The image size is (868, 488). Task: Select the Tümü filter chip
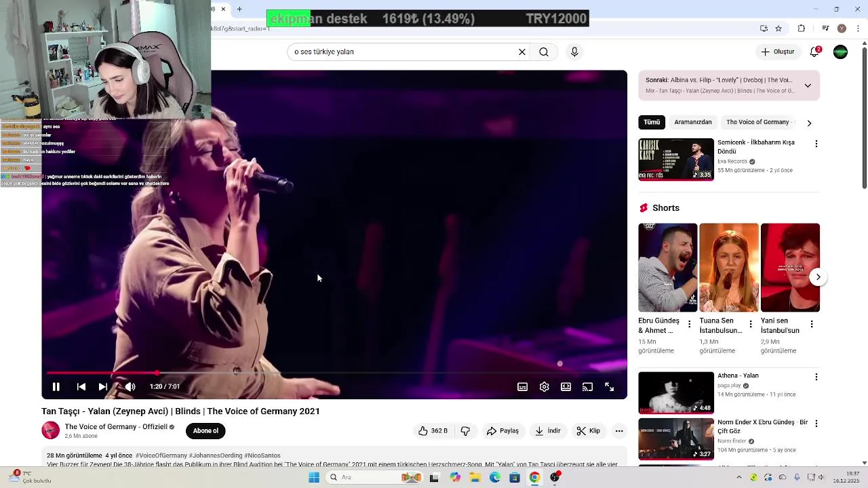pyautogui.click(x=652, y=122)
